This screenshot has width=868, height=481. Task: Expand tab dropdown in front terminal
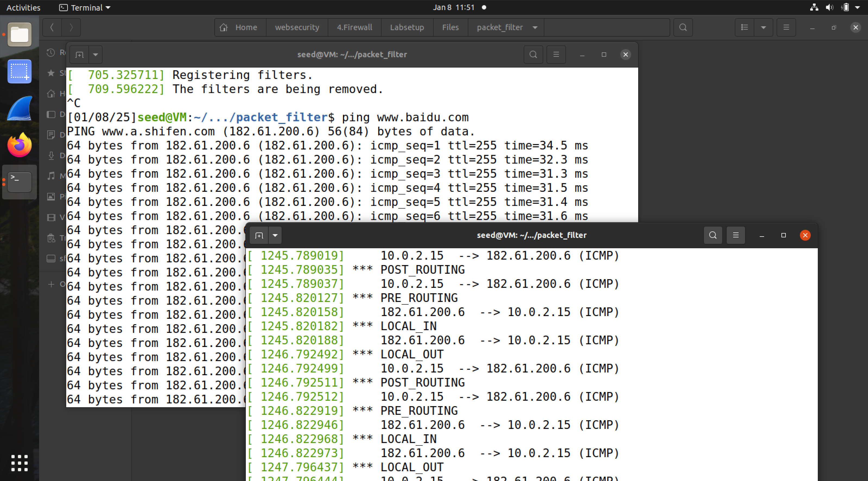[x=275, y=235]
